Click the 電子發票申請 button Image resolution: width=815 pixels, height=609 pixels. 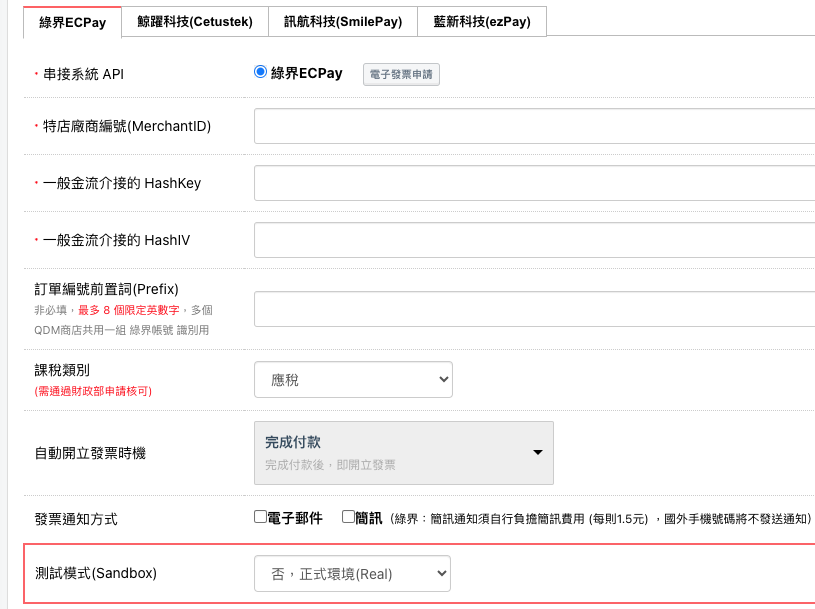point(401,74)
